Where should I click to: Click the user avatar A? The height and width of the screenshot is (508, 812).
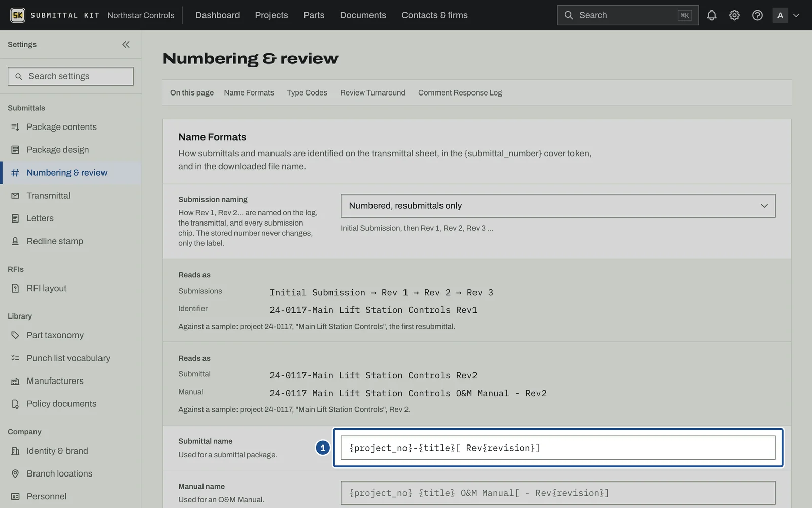point(780,15)
